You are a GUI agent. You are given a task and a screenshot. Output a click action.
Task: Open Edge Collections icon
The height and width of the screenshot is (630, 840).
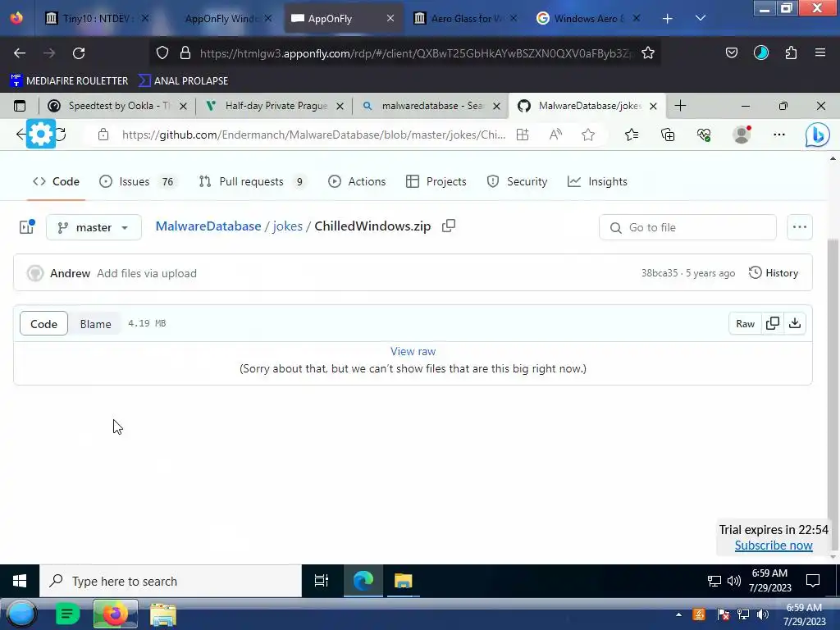pyautogui.click(x=668, y=135)
